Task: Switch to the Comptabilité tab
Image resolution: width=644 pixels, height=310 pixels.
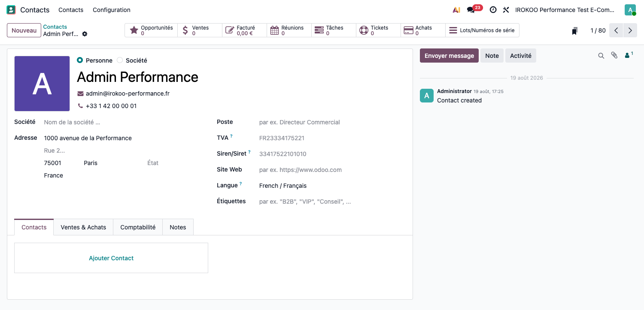Action: (x=138, y=227)
